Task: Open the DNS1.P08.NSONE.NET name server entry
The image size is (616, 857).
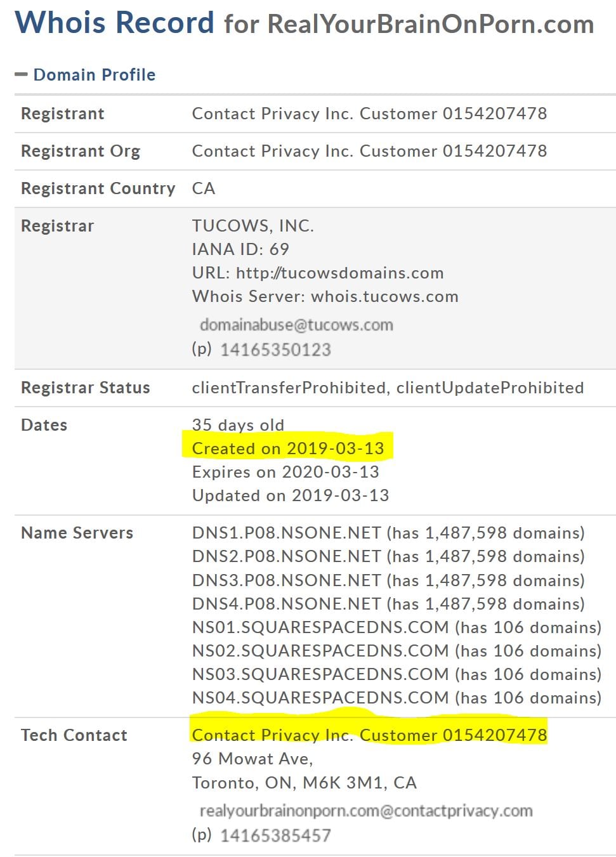Action: pos(287,533)
